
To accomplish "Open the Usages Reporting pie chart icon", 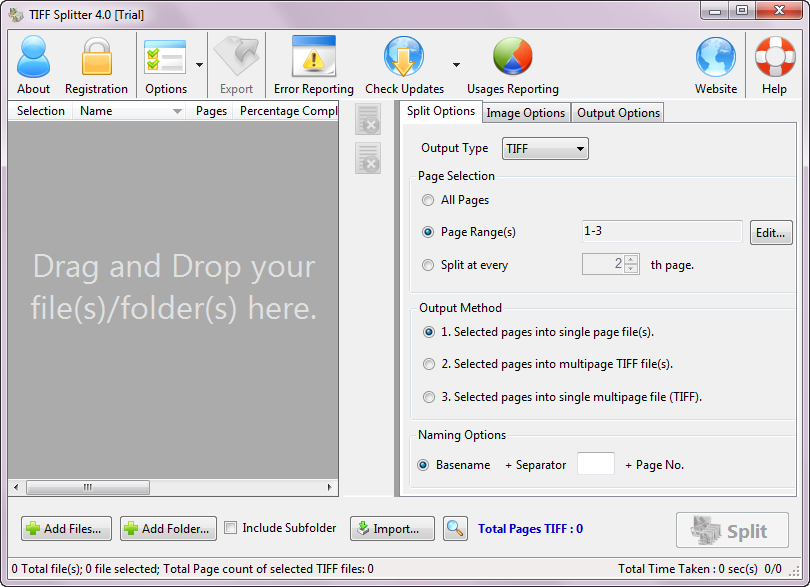I will point(512,58).
